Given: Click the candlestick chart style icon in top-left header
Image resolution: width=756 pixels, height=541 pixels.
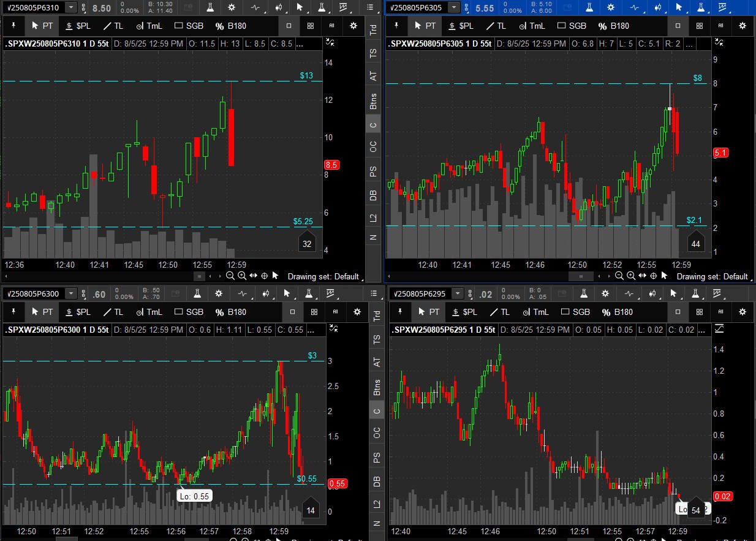Looking at the screenshot, I should [x=279, y=7].
